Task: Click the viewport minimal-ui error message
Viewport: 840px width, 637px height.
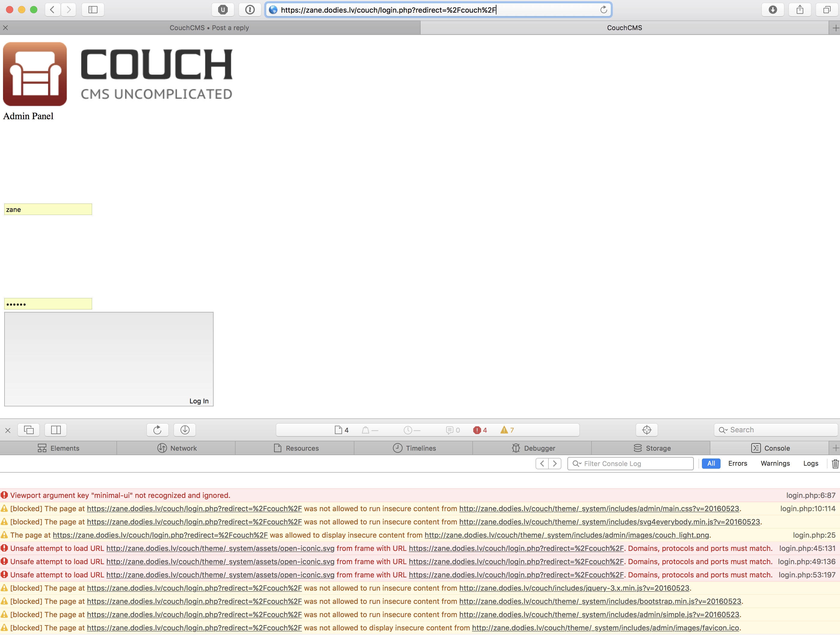Action: 120,496
